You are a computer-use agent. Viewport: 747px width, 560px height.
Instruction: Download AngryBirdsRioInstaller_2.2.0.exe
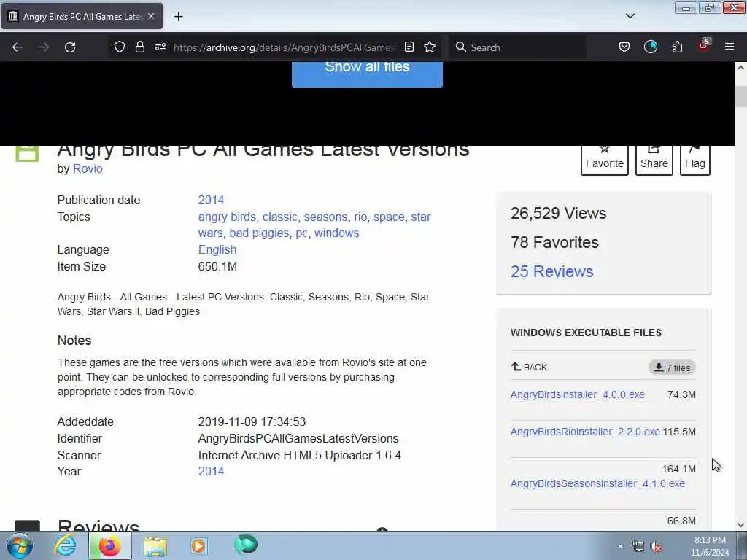click(x=585, y=432)
